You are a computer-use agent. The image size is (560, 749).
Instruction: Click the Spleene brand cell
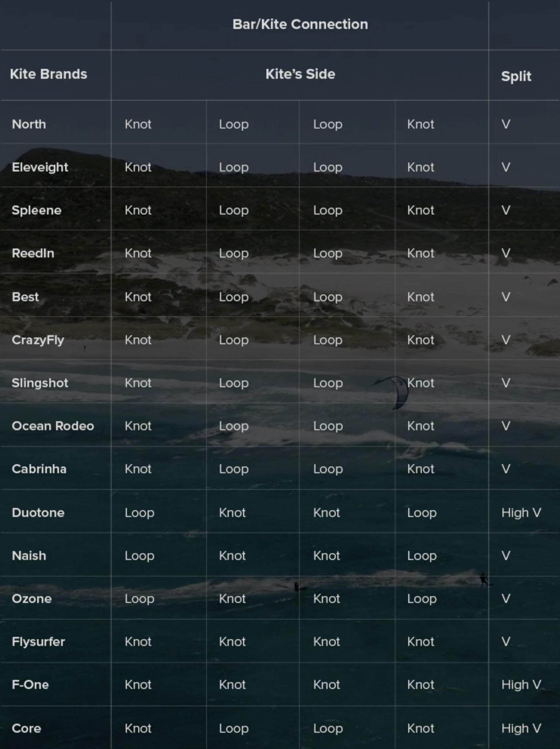(36, 210)
